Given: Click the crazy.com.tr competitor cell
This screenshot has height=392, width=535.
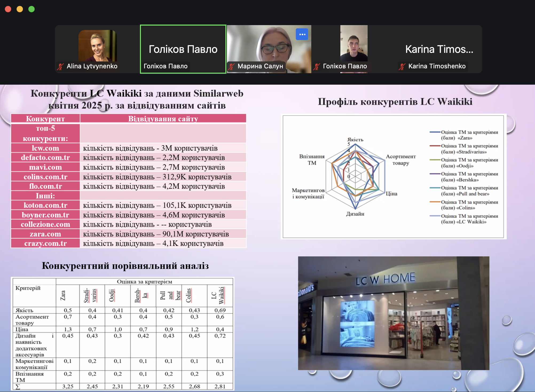Looking at the screenshot, I should (45, 243).
